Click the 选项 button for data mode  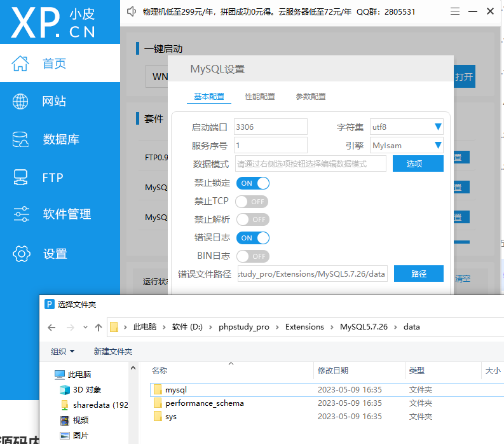(418, 163)
